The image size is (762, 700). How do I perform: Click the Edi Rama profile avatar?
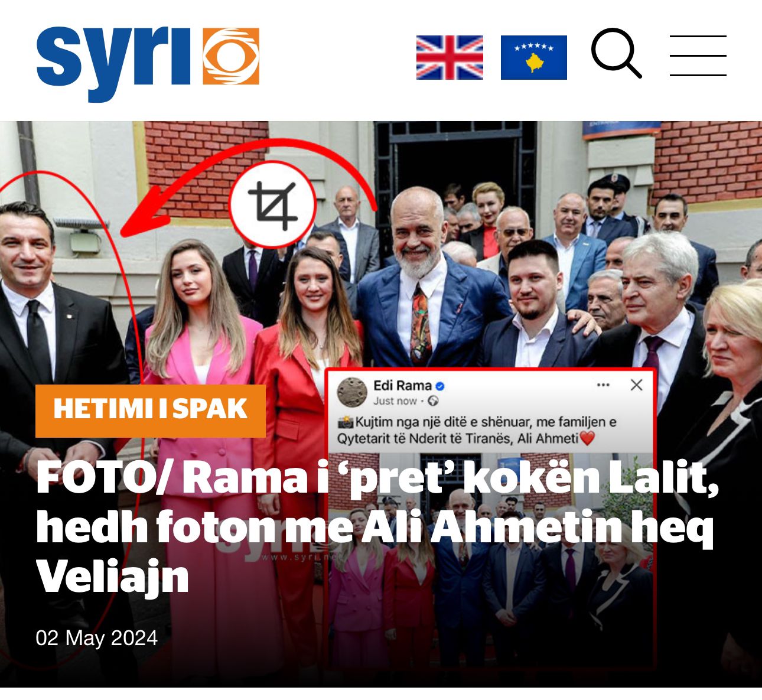tap(352, 392)
